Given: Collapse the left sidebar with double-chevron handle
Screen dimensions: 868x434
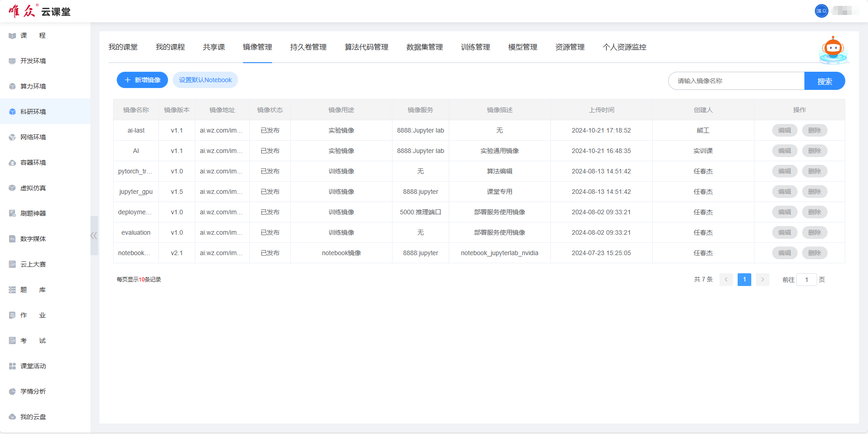Looking at the screenshot, I should (94, 236).
